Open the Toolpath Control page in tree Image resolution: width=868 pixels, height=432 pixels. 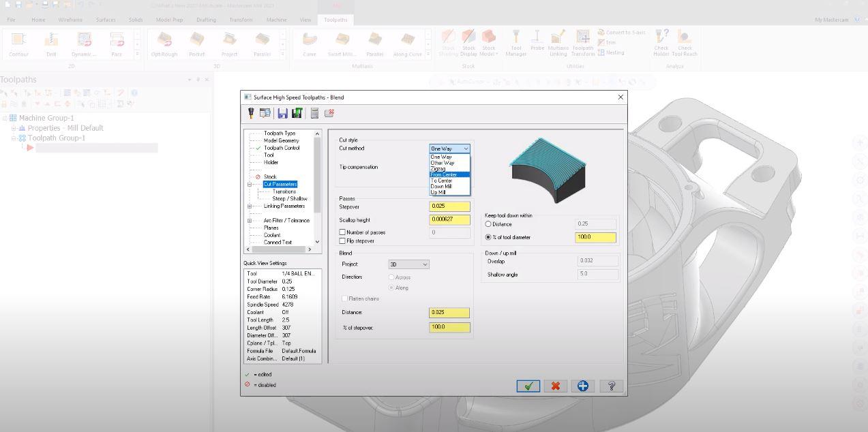(x=282, y=148)
